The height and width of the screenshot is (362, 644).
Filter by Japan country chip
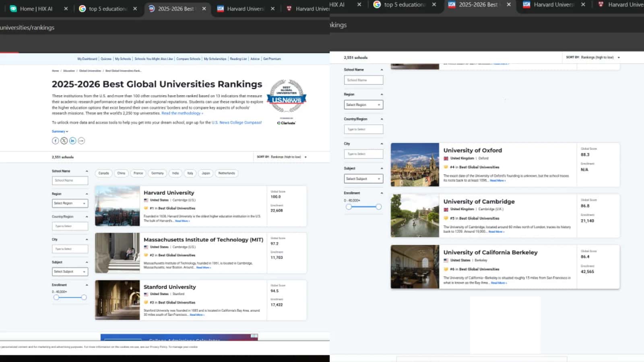(206, 173)
